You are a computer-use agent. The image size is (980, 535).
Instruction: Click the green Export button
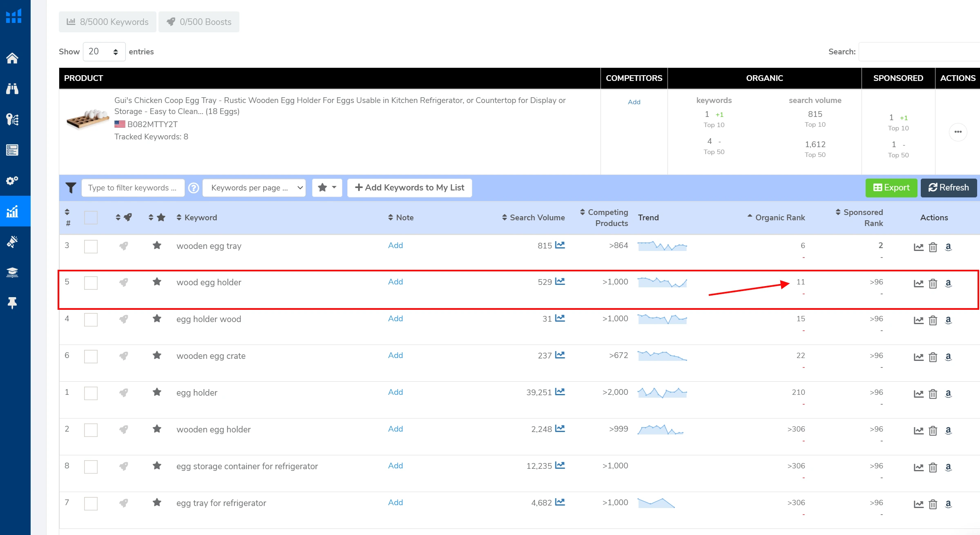(x=891, y=188)
